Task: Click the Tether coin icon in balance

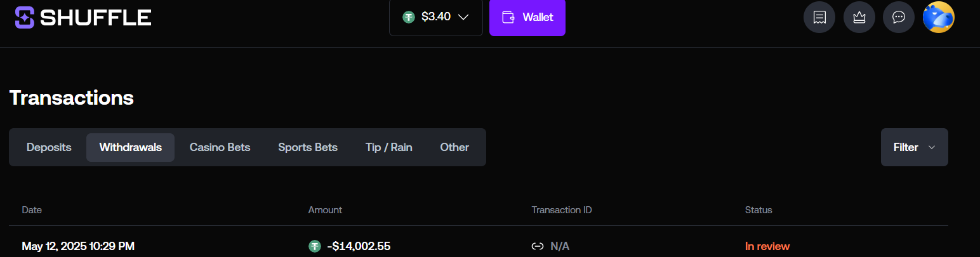Action: (409, 17)
